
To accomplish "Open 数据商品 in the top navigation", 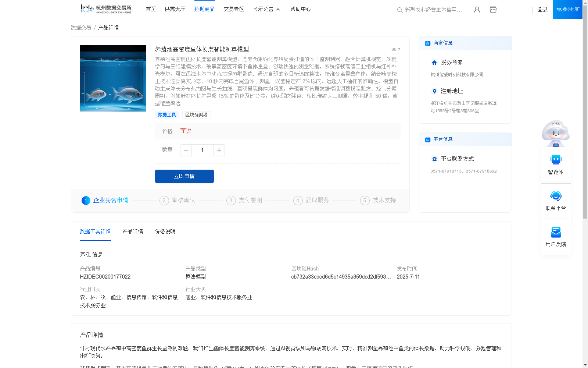I will point(204,9).
